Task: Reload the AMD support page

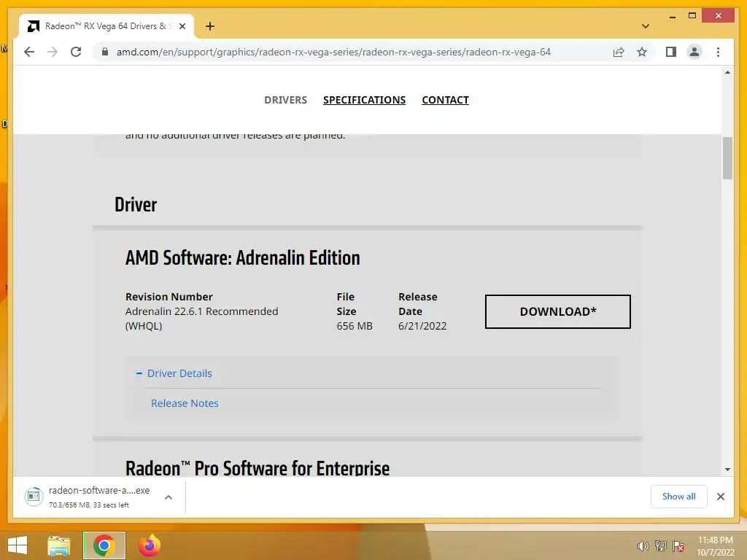Action: (76, 52)
